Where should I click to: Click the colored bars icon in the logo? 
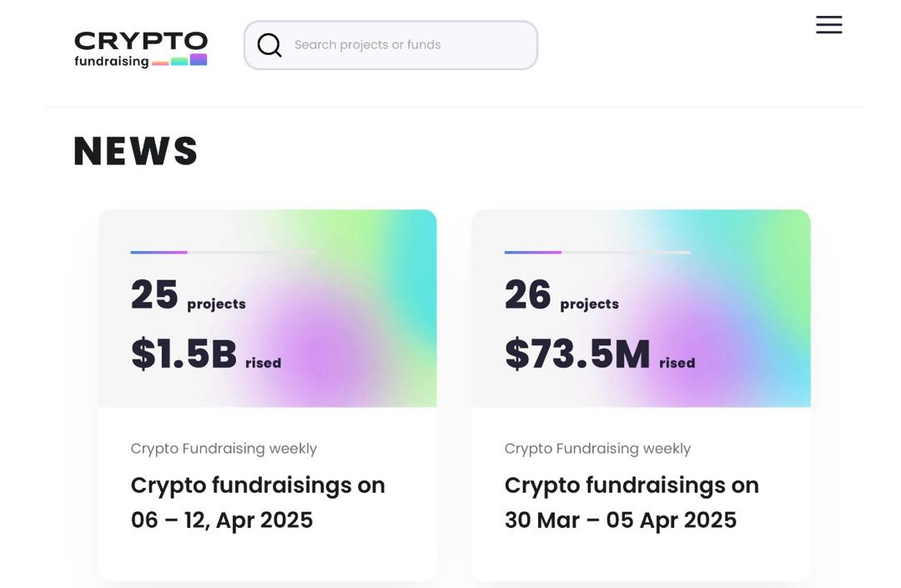179,60
